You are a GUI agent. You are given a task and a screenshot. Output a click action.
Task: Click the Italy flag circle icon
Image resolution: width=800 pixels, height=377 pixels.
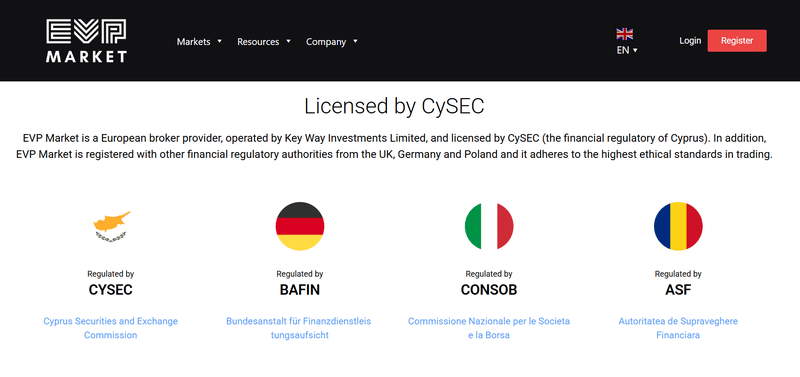point(489,226)
